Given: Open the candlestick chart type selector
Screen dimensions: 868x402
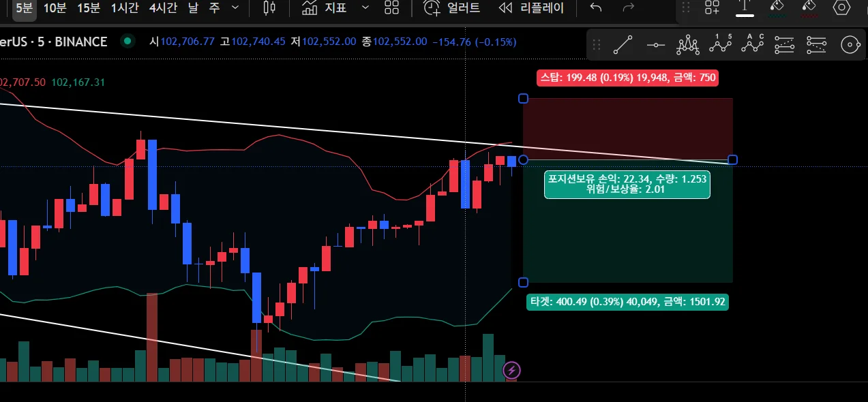Looking at the screenshot, I should tap(269, 8).
